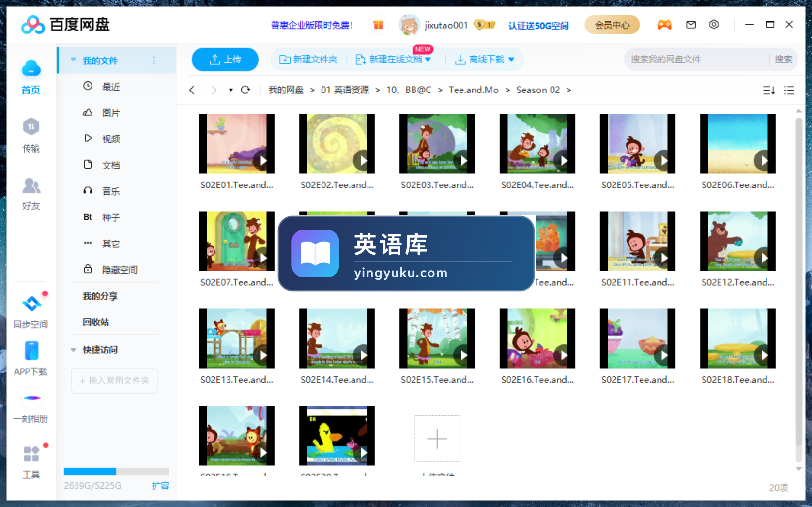The width and height of the screenshot is (812, 507).
Task: Open thumbnail S02E12.Tee.and...
Action: 738,241
